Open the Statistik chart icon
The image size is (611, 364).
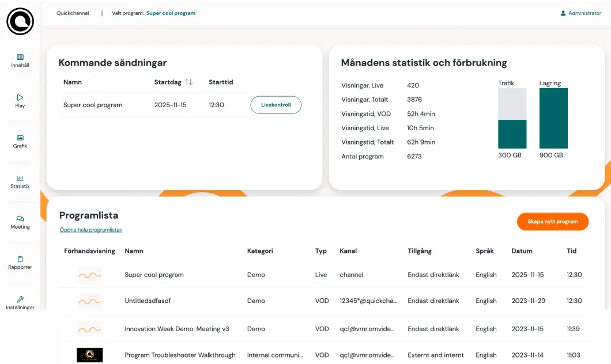[x=20, y=178]
